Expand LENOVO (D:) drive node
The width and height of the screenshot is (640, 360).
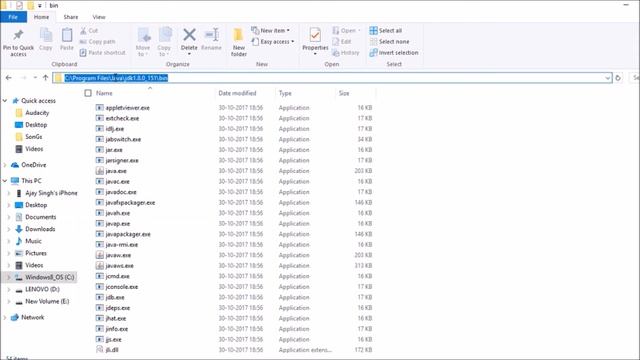click(x=9, y=289)
